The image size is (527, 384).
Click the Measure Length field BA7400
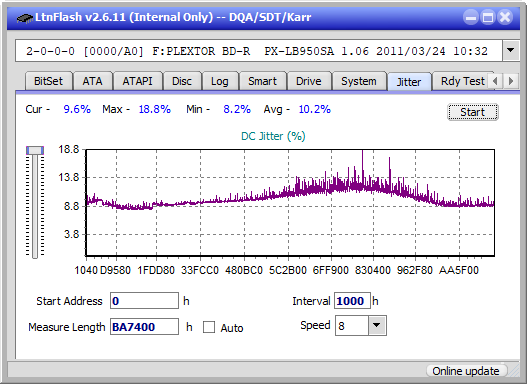pyautogui.click(x=144, y=327)
